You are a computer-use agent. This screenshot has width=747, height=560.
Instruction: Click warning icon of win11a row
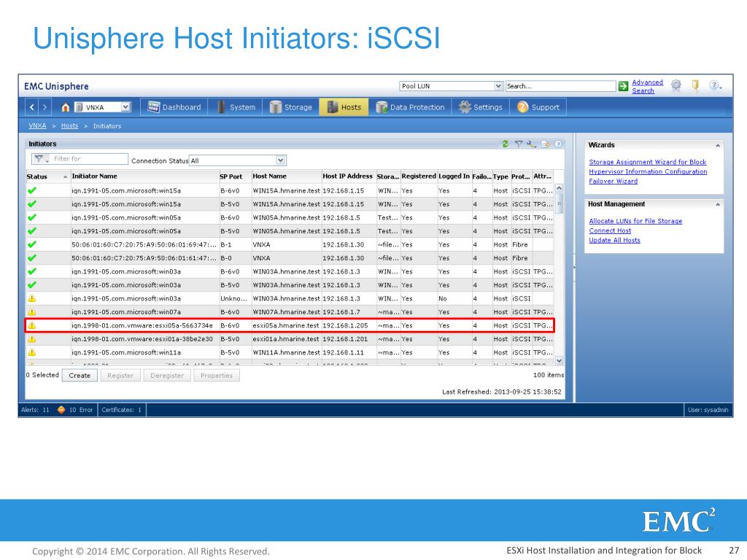coord(32,352)
